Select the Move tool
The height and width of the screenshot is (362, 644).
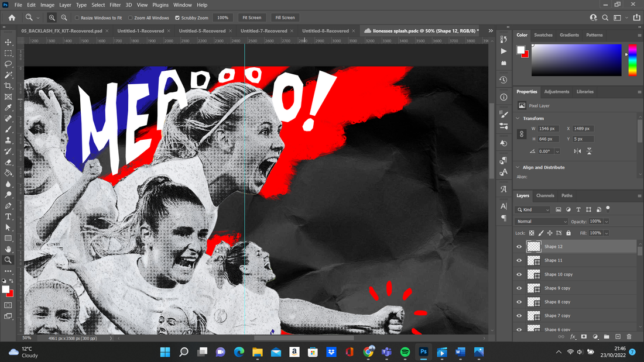click(8, 42)
